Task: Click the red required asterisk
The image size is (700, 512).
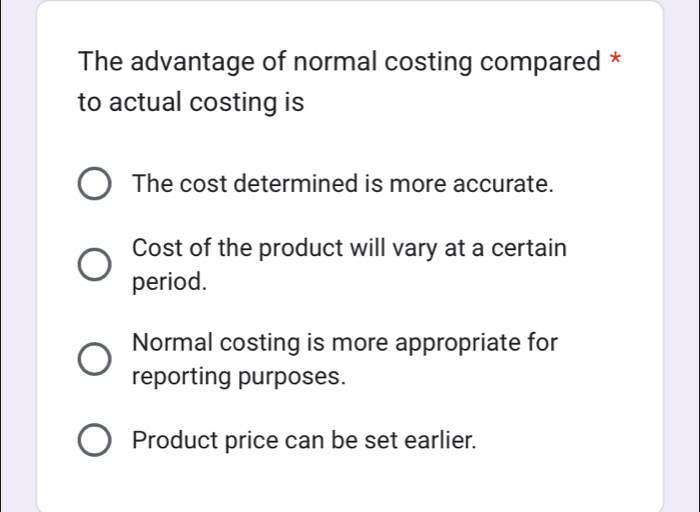Action: pos(614,60)
